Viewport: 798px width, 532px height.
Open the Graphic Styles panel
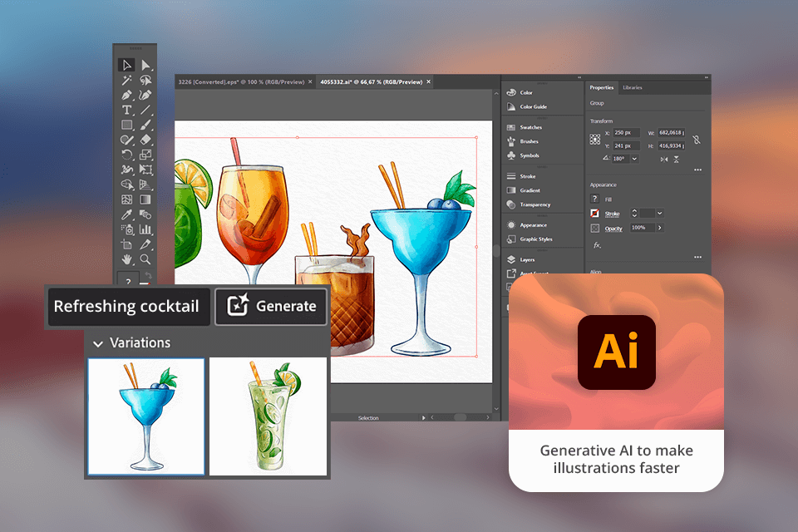click(530, 239)
